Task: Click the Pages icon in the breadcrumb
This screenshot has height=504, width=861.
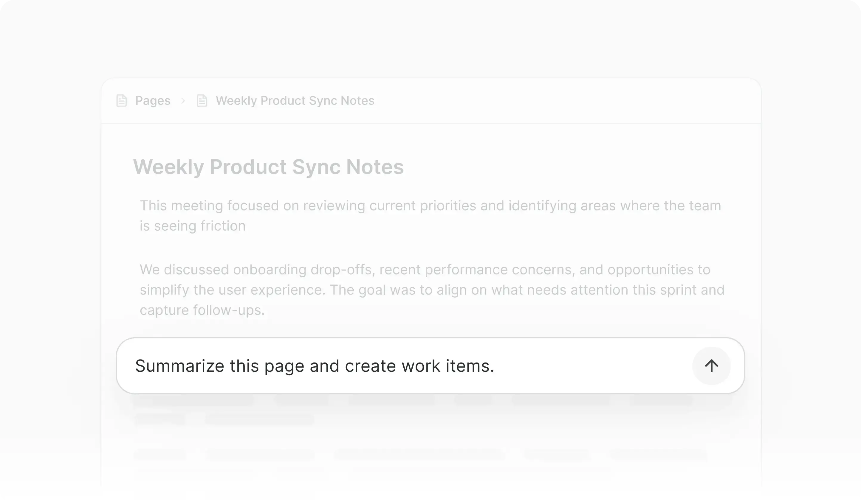Action: [x=122, y=101]
